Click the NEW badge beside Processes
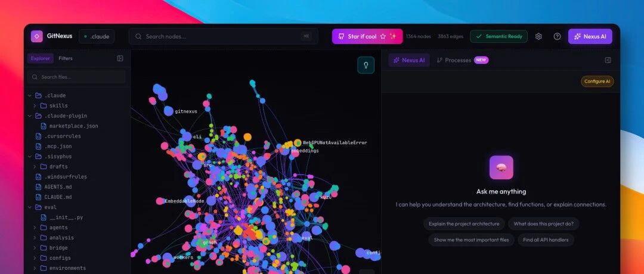 [481, 60]
